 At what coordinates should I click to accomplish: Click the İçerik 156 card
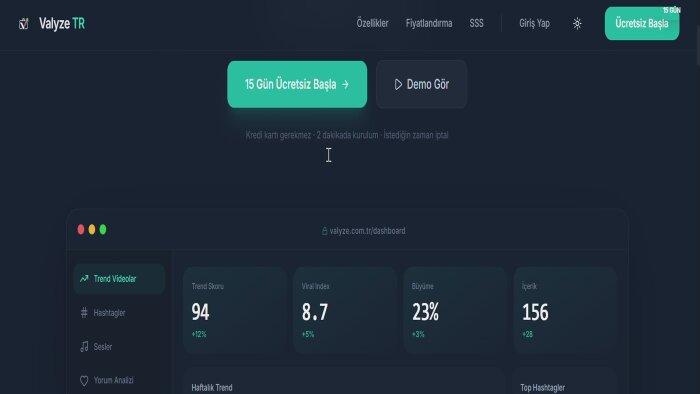pos(565,310)
